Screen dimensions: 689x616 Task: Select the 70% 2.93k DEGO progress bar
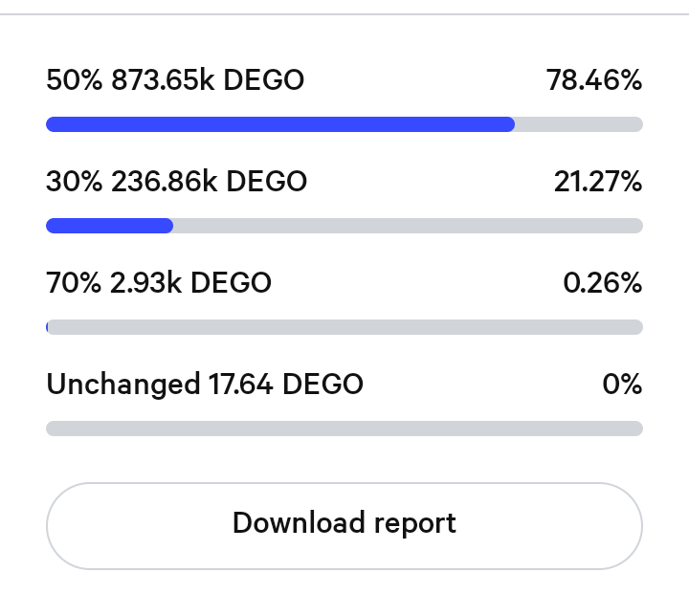344,327
